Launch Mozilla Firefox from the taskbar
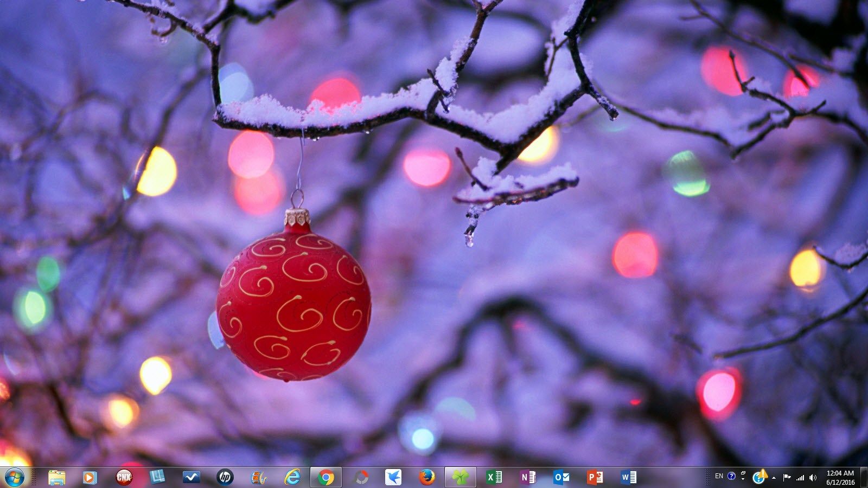Screen dimensions: 868x488 (427, 477)
